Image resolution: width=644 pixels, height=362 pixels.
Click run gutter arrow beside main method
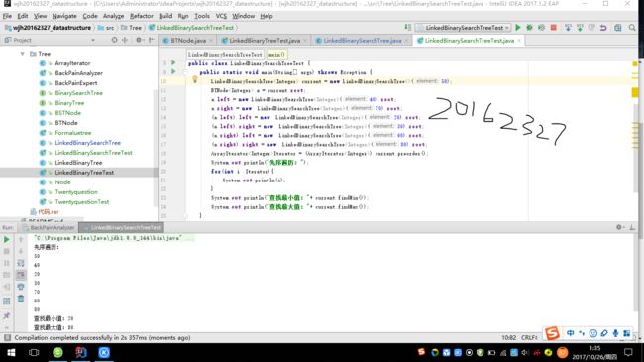[173, 72]
